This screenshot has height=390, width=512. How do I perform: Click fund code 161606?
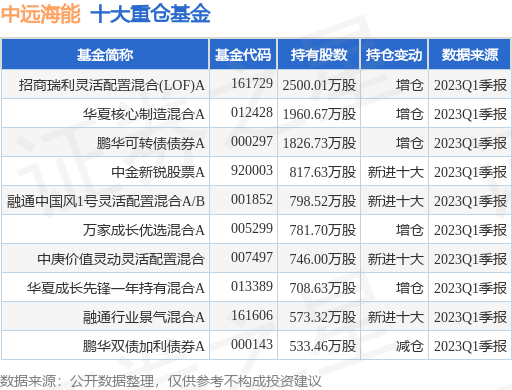[x=252, y=315]
